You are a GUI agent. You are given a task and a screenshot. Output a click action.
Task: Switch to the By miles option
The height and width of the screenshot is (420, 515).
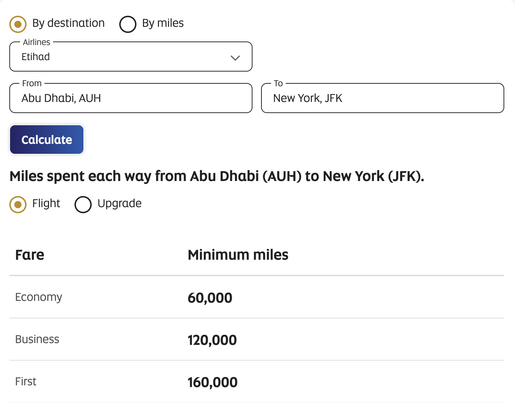tap(128, 24)
